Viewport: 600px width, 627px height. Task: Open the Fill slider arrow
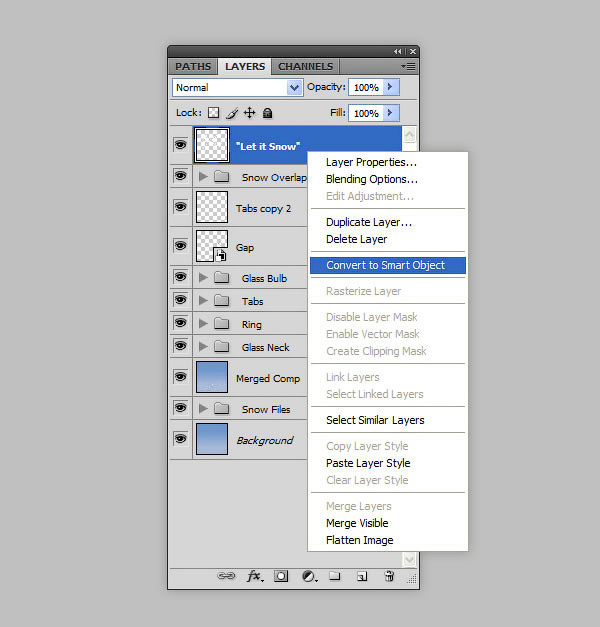pyautogui.click(x=391, y=113)
